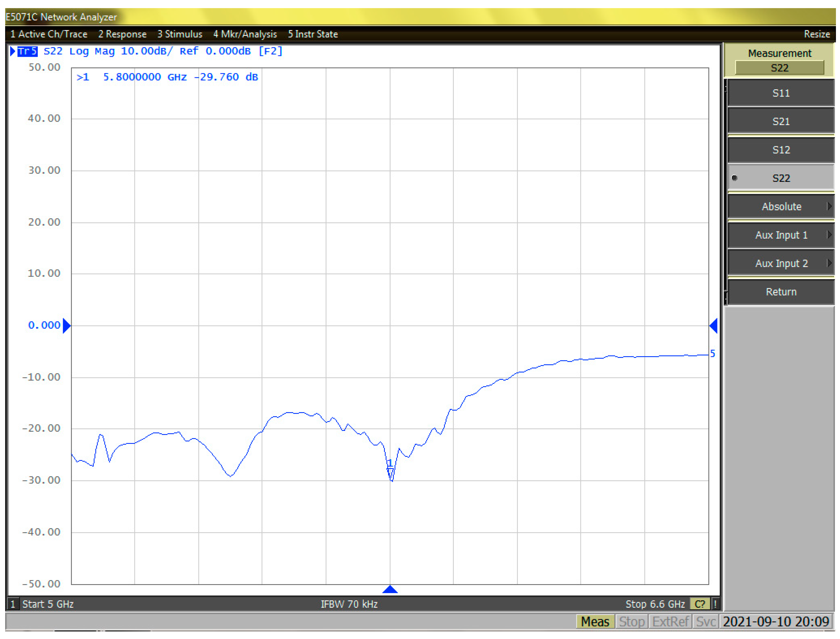840x639 pixels.
Task: Click the left reference level arrow at 0.000
Action: tap(67, 326)
